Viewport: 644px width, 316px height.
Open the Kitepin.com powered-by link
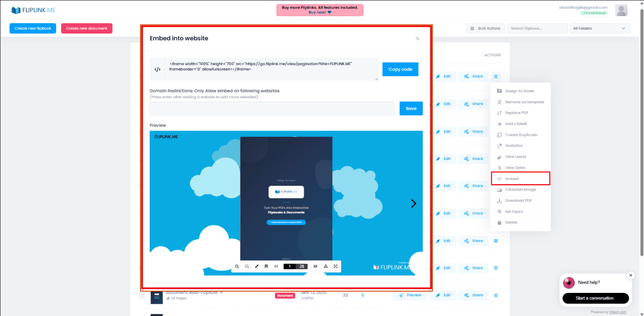tap(617, 312)
